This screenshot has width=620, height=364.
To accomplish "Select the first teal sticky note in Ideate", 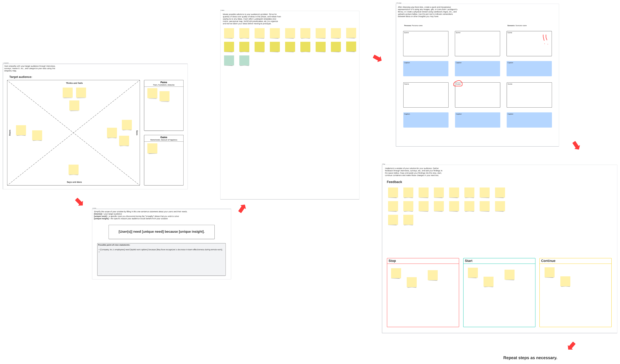I will [x=229, y=60].
